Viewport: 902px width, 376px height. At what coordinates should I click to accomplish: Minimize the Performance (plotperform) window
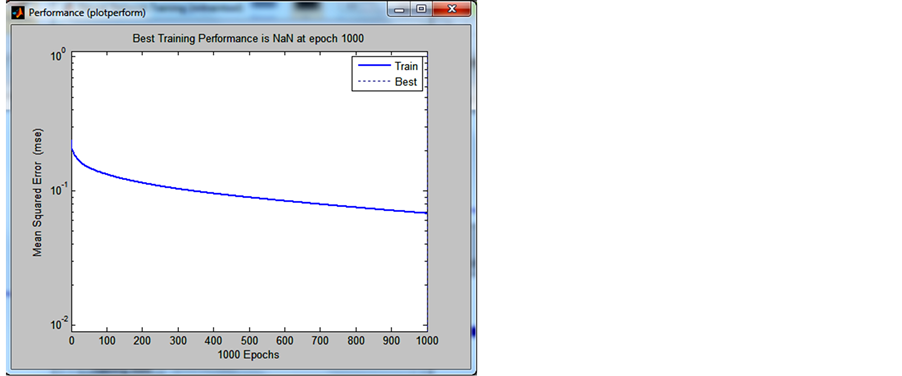(x=399, y=9)
